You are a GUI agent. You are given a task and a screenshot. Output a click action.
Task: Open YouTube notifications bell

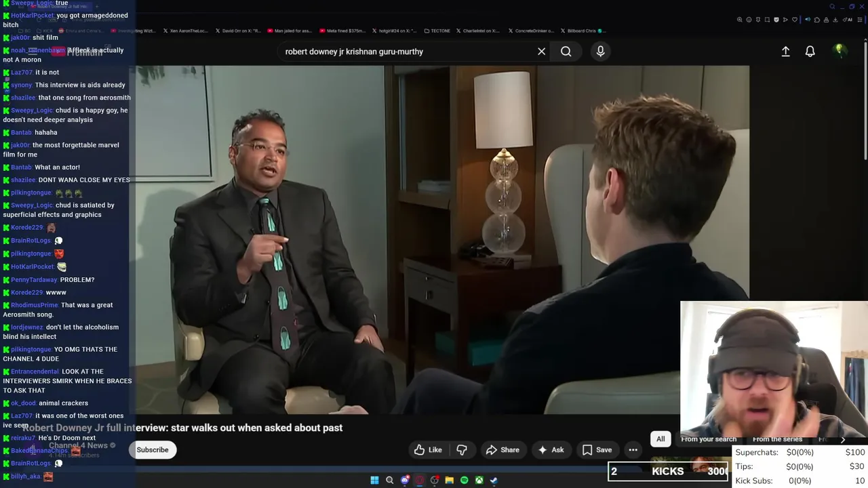[x=810, y=52]
